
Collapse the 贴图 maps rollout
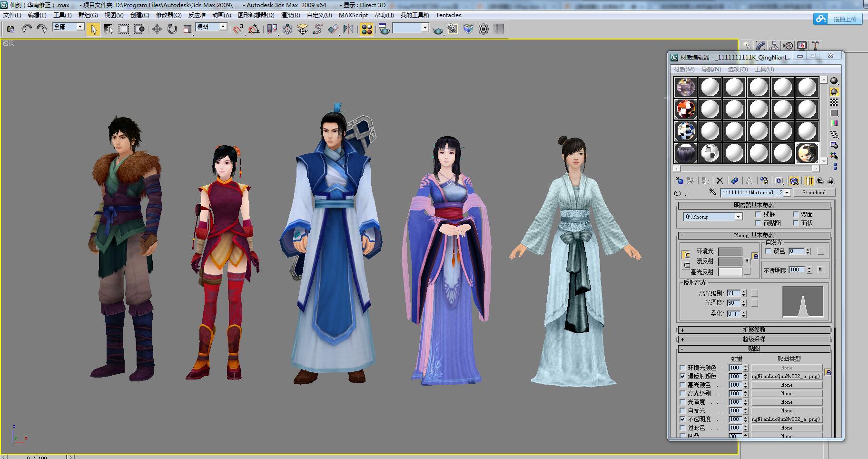[x=754, y=349]
